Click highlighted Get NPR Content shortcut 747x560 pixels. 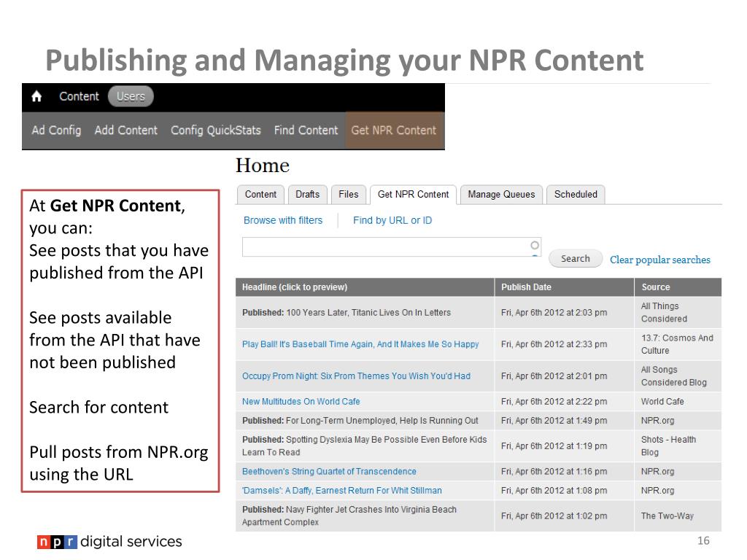point(394,131)
